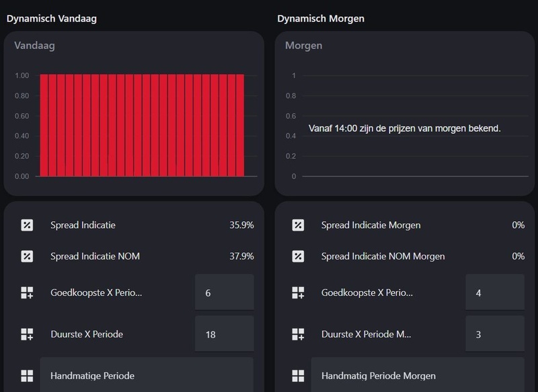
Task: Click the Spread Indicatie NOM Morgen icon
Action: click(298, 256)
